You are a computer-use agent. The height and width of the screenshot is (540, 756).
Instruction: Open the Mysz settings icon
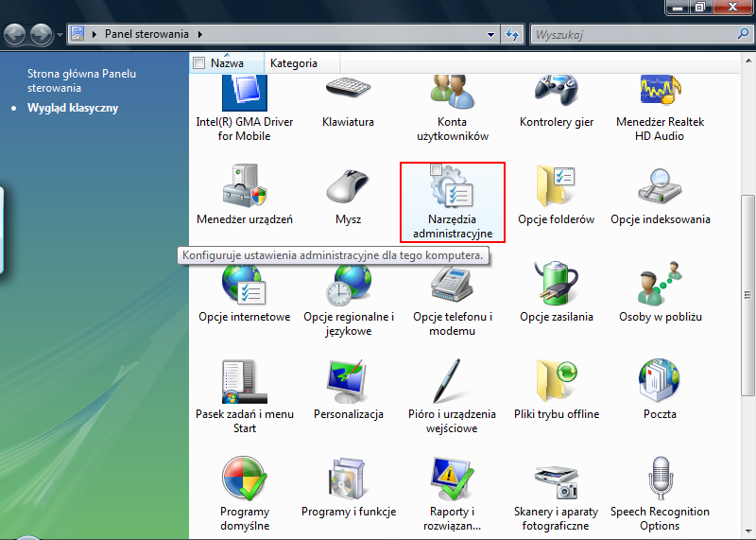pyautogui.click(x=348, y=189)
